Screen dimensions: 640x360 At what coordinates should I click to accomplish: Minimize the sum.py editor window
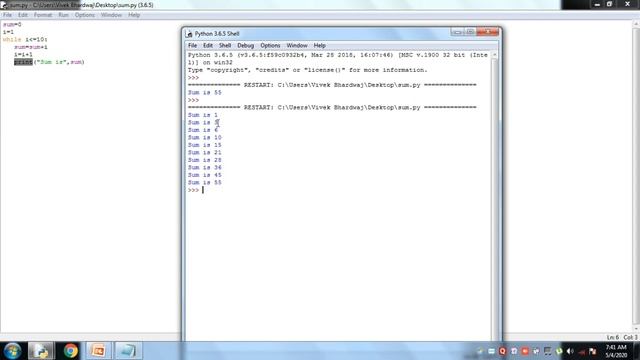pyautogui.click(x=597, y=4)
